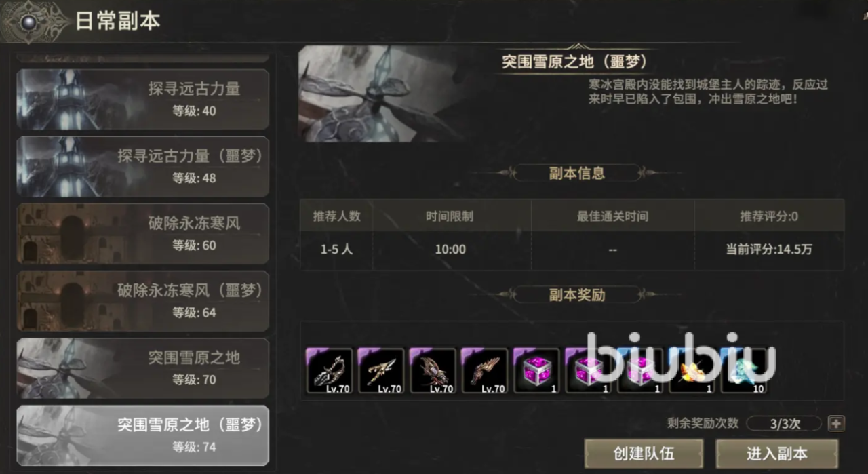Select the golden blade Lv.70 reward icon
The height and width of the screenshot is (474, 868).
pyautogui.click(x=381, y=370)
